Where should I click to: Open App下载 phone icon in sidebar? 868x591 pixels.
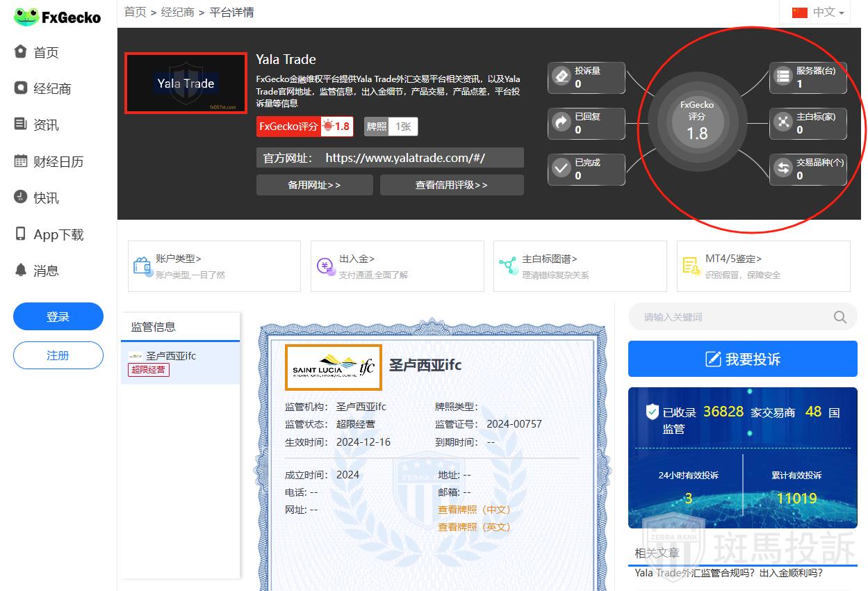click(21, 234)
